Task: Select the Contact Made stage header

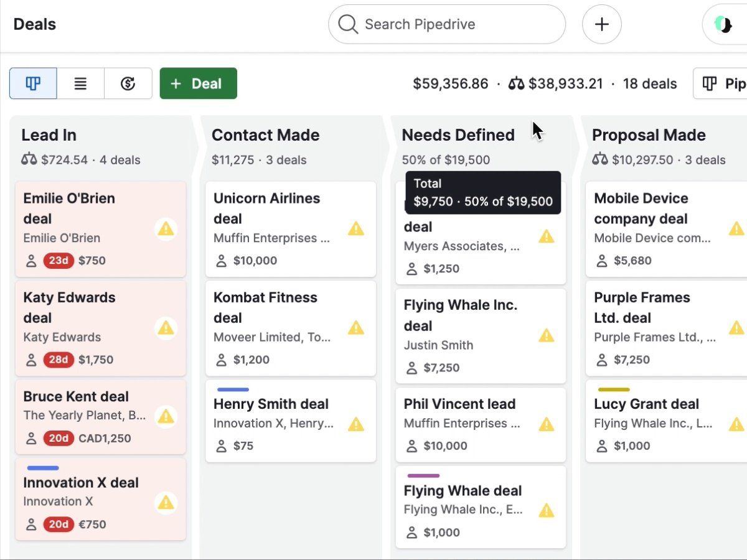Action: pos(265,135)
